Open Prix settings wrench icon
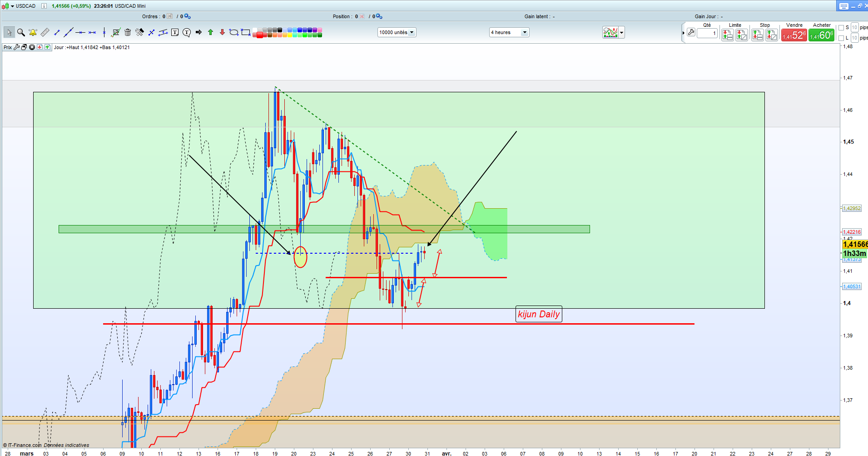868x456 pixels. pos(17,47)
